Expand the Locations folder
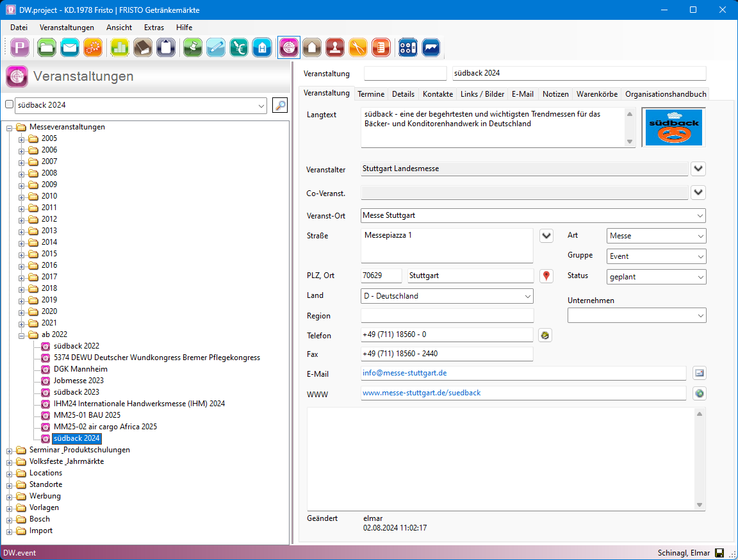 point(9,474)
